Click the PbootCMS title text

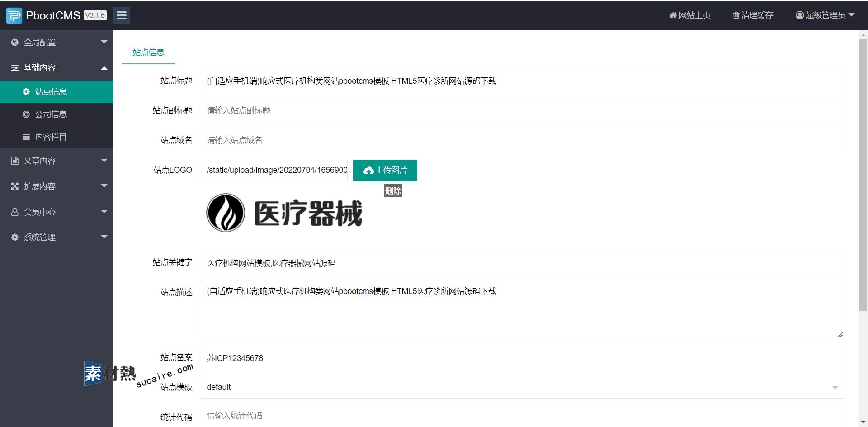tap(53, 15)
